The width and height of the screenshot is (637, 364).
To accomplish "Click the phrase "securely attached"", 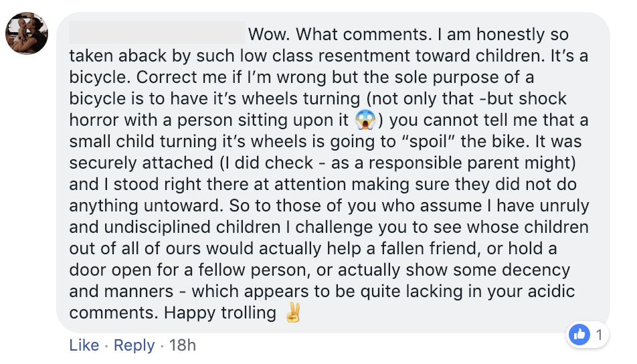I will tap(141, 163).
